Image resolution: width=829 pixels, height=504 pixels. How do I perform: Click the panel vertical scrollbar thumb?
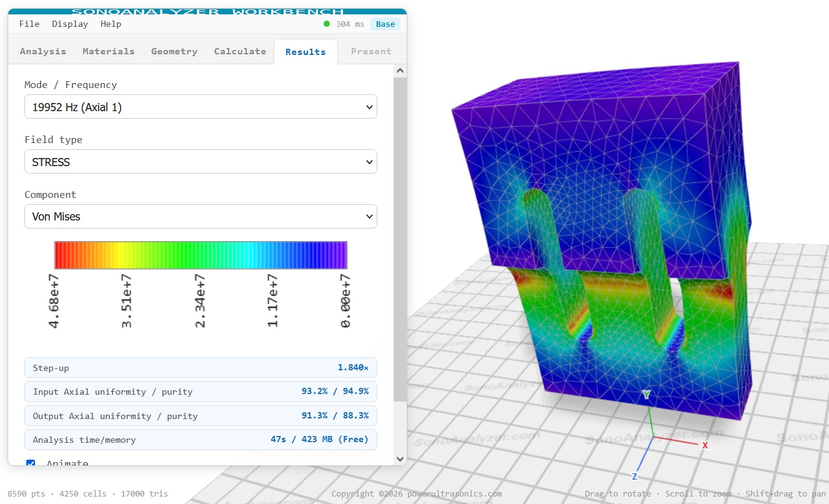pyautogui.click(x=400, y=239)
